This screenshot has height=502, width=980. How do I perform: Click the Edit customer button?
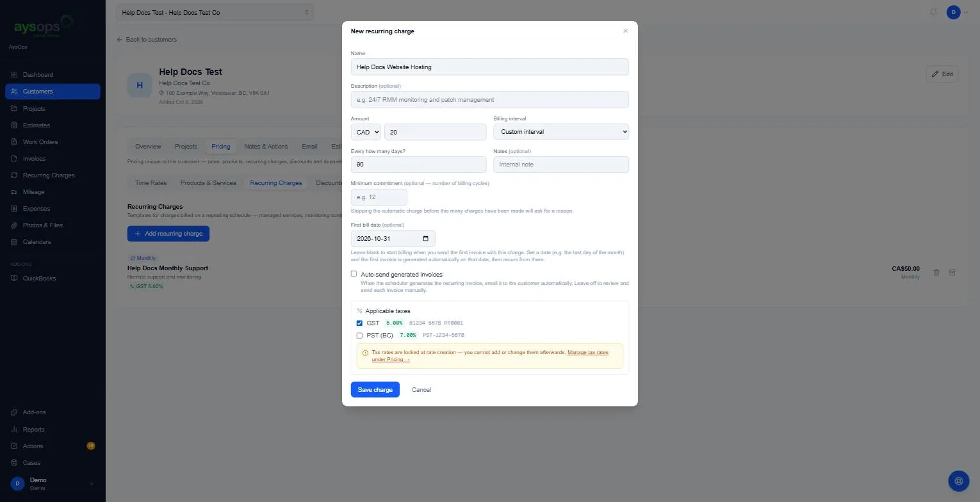point(942,74)
